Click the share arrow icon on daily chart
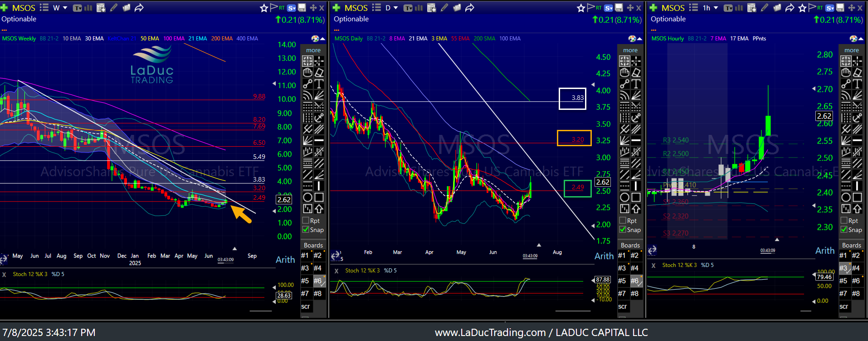 point(470,8)
